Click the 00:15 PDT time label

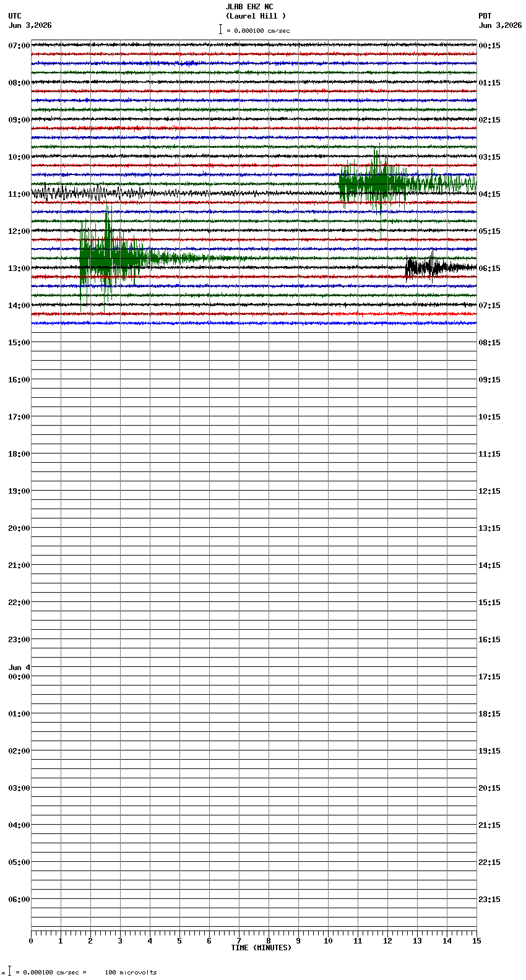(x=489, y=46)
